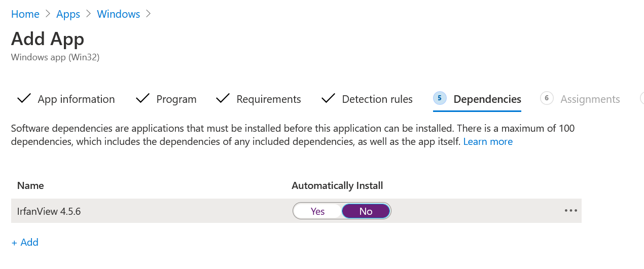Screen dimensions: 644x269
Task: Click the chevron between Apps and Windows
Action: click(x=88, y=14)
